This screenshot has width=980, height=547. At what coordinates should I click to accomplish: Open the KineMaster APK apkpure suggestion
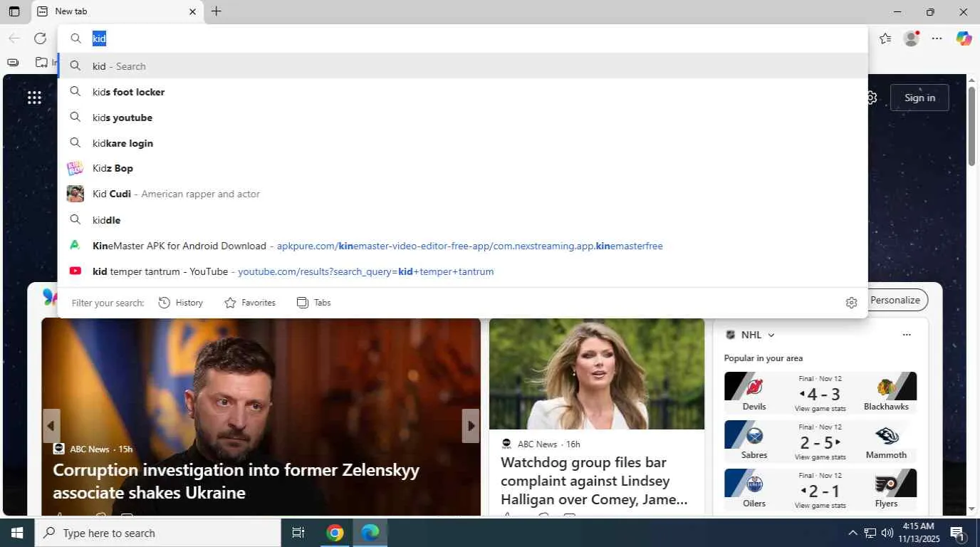coord(463,246)
